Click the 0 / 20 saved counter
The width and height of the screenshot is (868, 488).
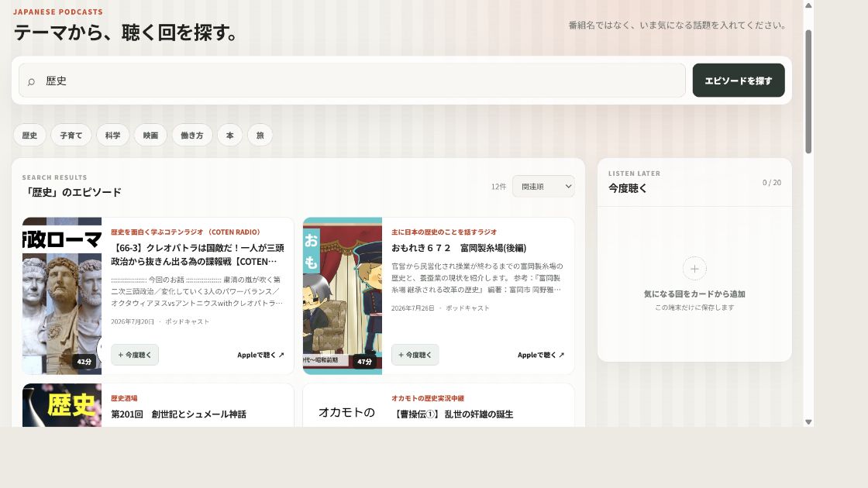(x=772, y=183)
